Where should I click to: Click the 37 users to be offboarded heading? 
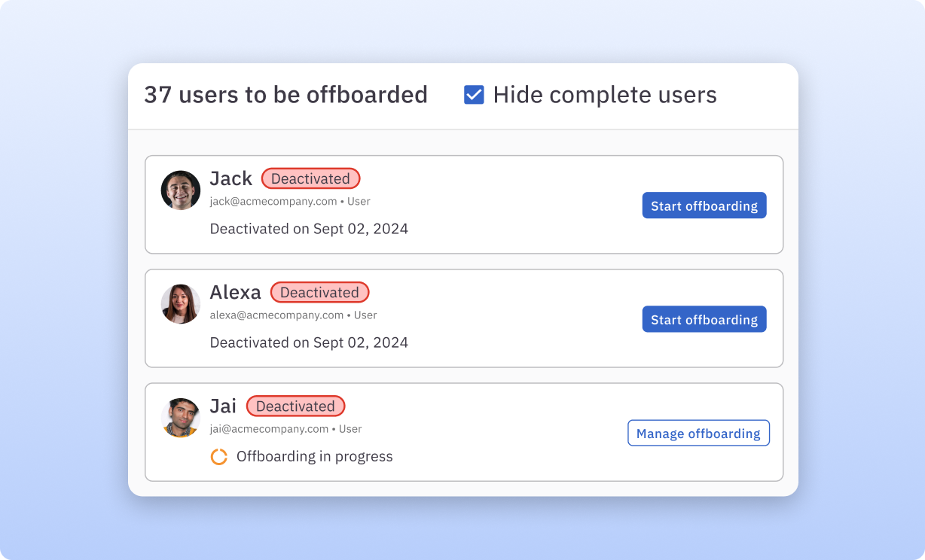pos(285,95)
